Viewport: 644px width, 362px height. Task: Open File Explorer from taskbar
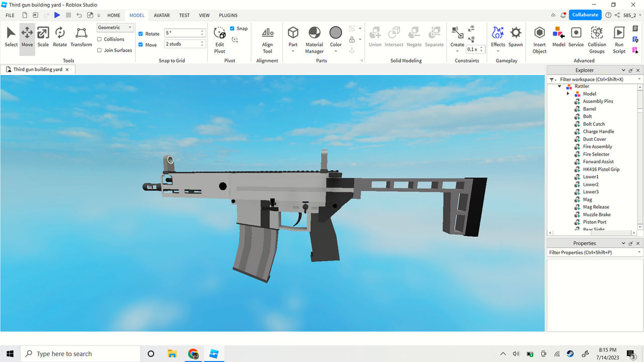172,353
